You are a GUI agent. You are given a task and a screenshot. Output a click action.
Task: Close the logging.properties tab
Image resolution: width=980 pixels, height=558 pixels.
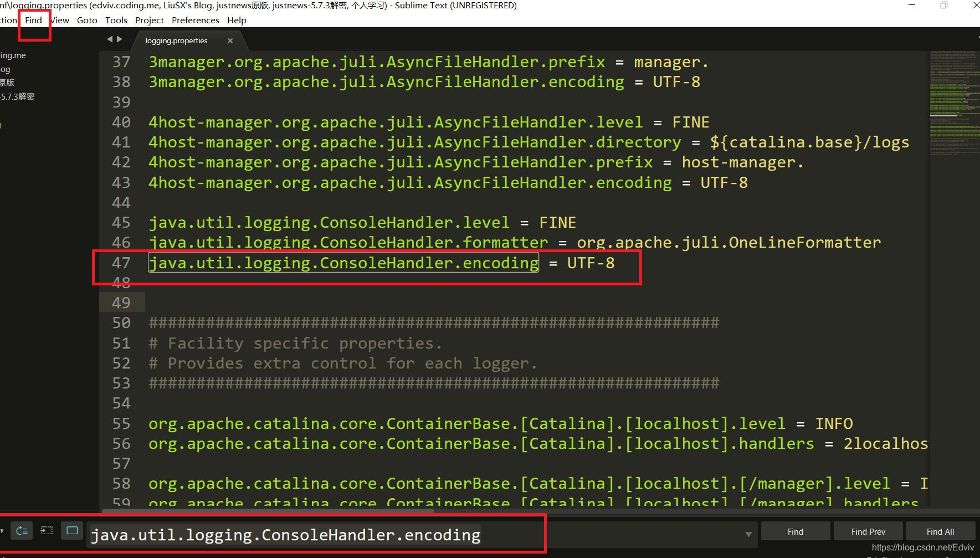[230, 40]
